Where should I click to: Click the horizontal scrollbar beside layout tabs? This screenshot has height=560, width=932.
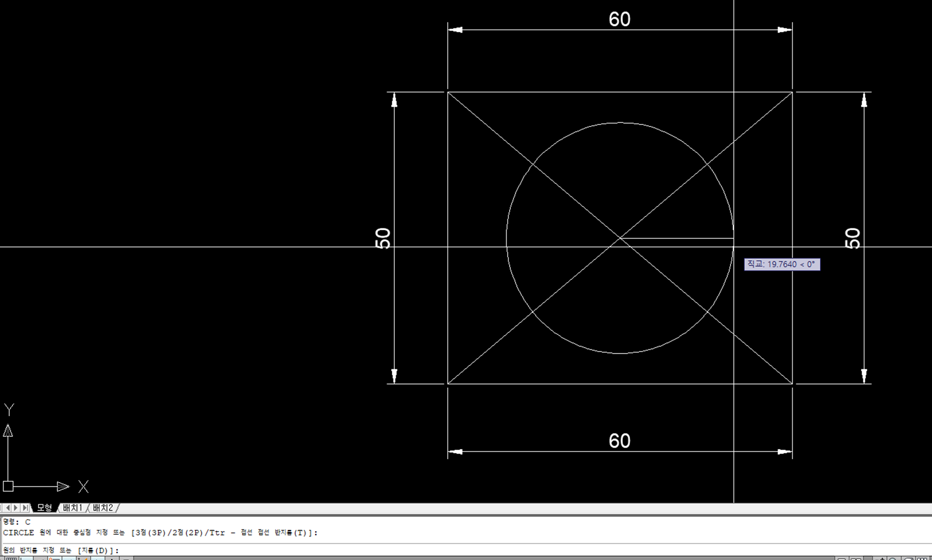click(497, 508)
